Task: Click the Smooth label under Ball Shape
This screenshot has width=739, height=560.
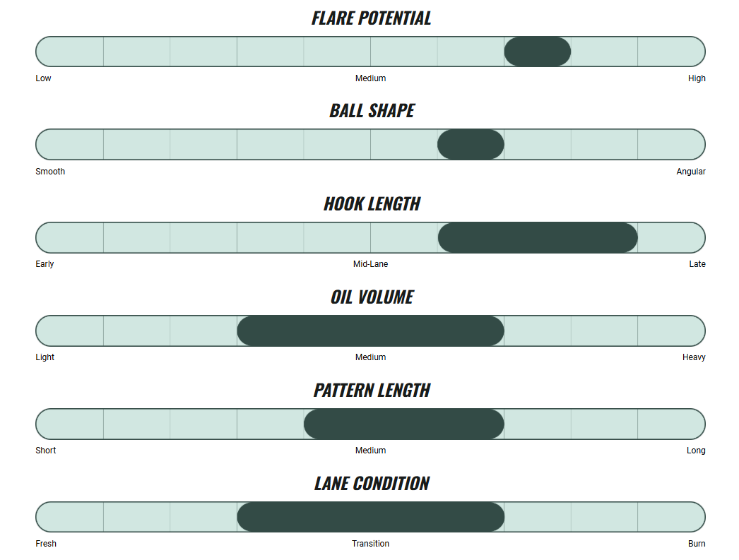Action: 50,172
